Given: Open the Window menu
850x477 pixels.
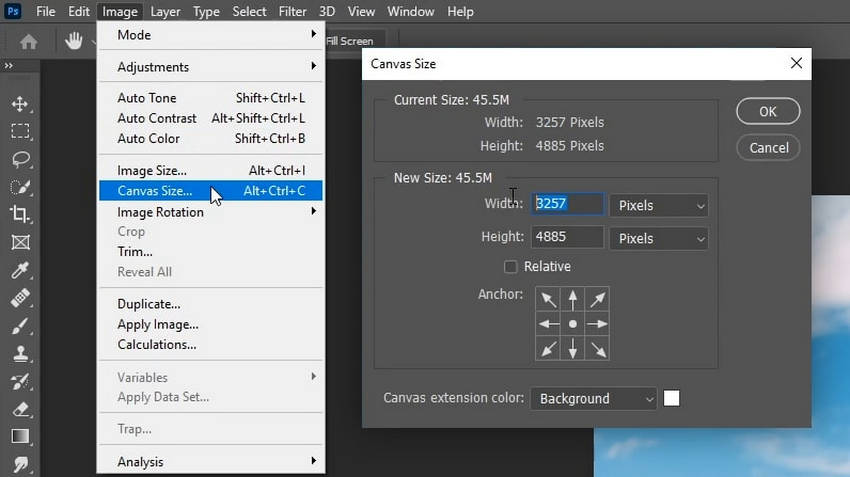Looking at the screenshot, I should [410, 11].
